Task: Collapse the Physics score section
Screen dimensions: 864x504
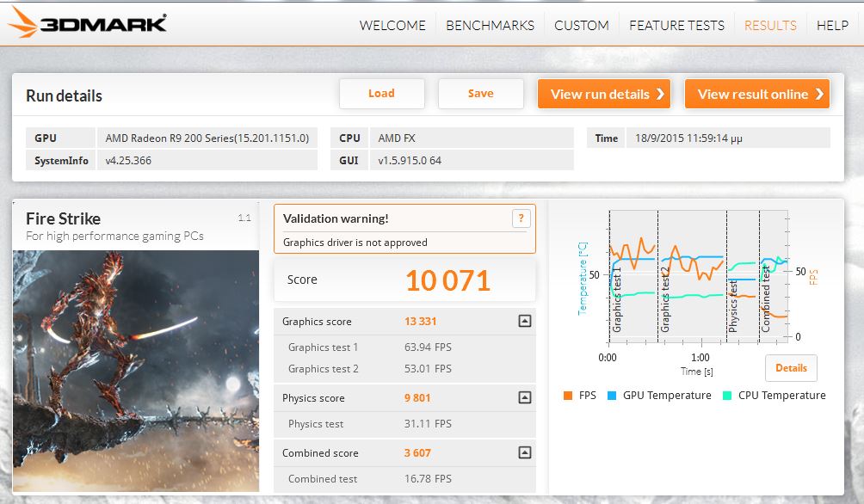Action: (x=525, y=397)
